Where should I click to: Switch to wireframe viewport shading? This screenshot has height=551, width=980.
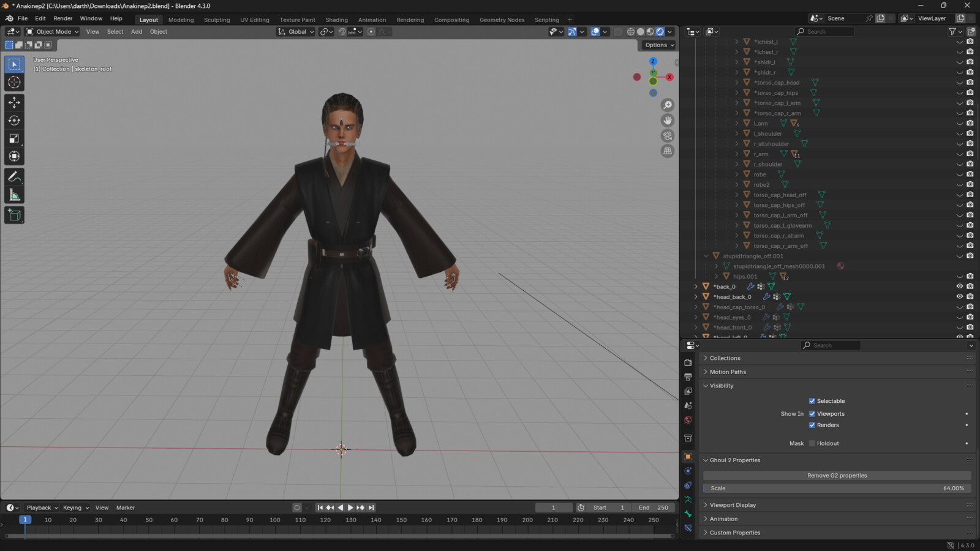pyautogui.click(x=631, y=32)
